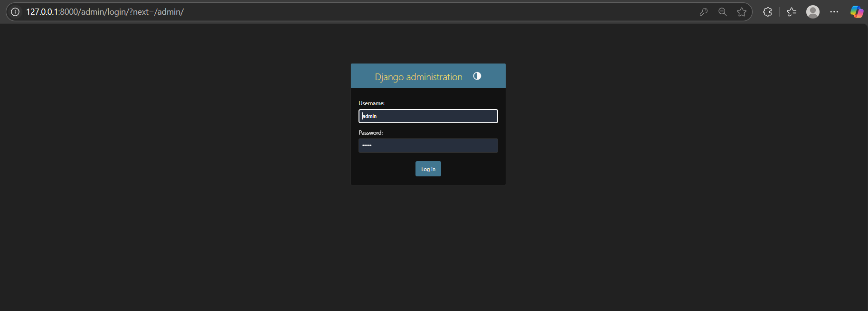
Task: Toggle the Django admin theme icon
Action: [477, 76]
